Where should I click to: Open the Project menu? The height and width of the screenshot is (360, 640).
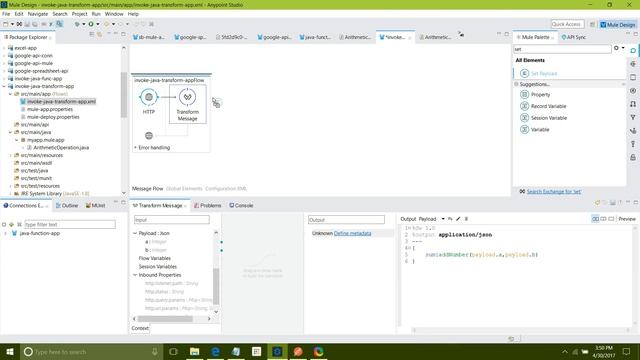[x=79, y=14]
